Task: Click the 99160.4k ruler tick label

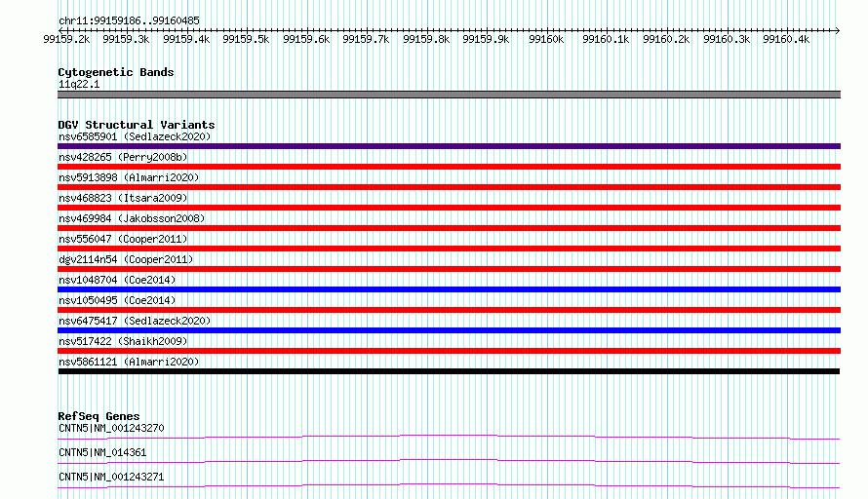Action: coord(786,39)
